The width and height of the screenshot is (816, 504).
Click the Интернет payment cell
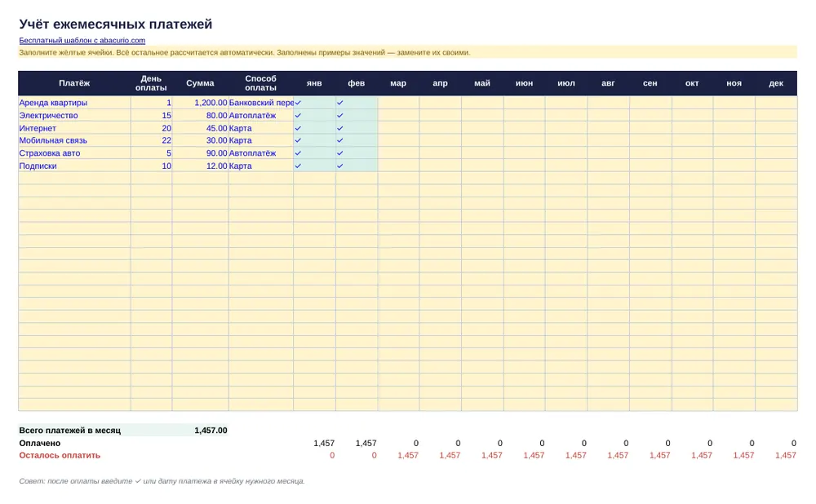(x=74, y=128)
